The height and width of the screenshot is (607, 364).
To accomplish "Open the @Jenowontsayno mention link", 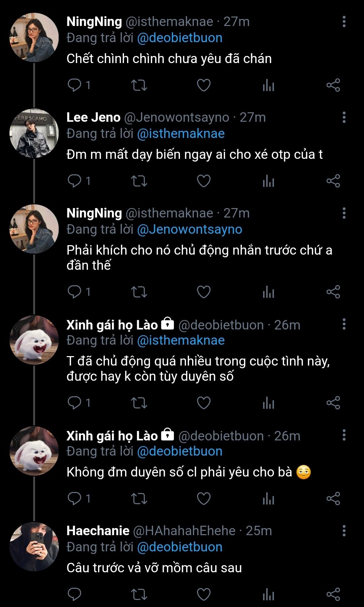I will click(x=189, y=229).
